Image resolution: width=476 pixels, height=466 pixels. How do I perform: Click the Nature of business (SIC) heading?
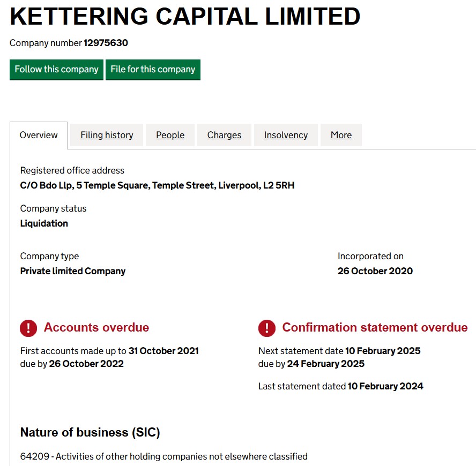[x=90, y=432]
